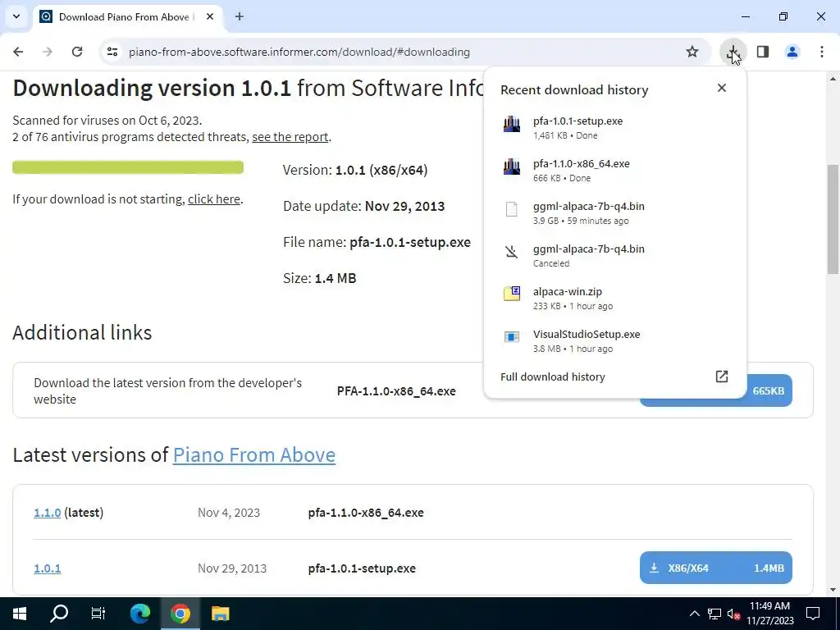Screen dimensions: 840x630
Task: Click the canceled ggml-alpaca download icon
Action: [x=512, y=252]
